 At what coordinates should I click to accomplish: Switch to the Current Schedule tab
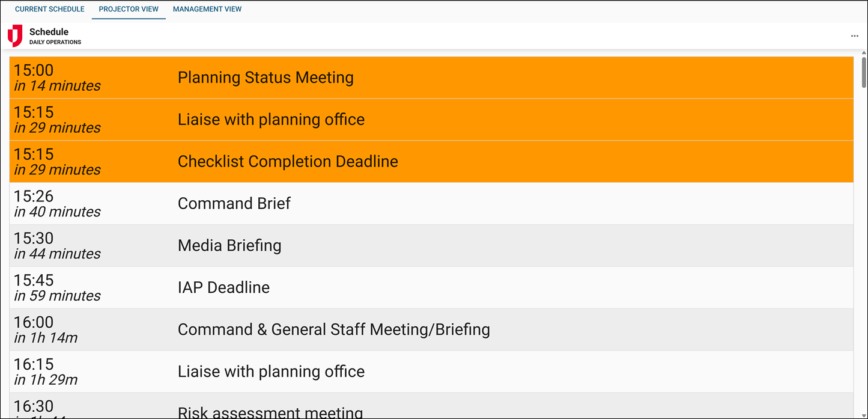coord(49,9)
